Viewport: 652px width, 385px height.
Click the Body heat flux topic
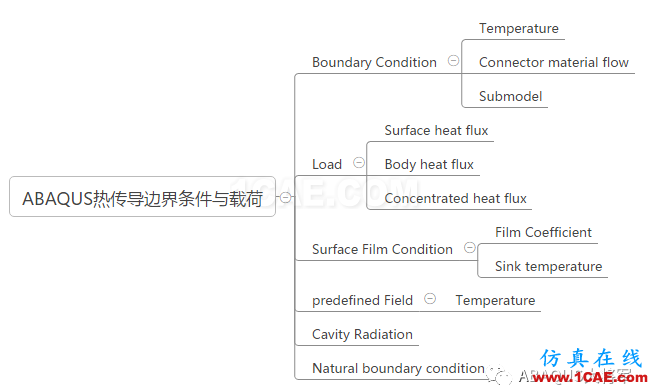pos(429,165)
